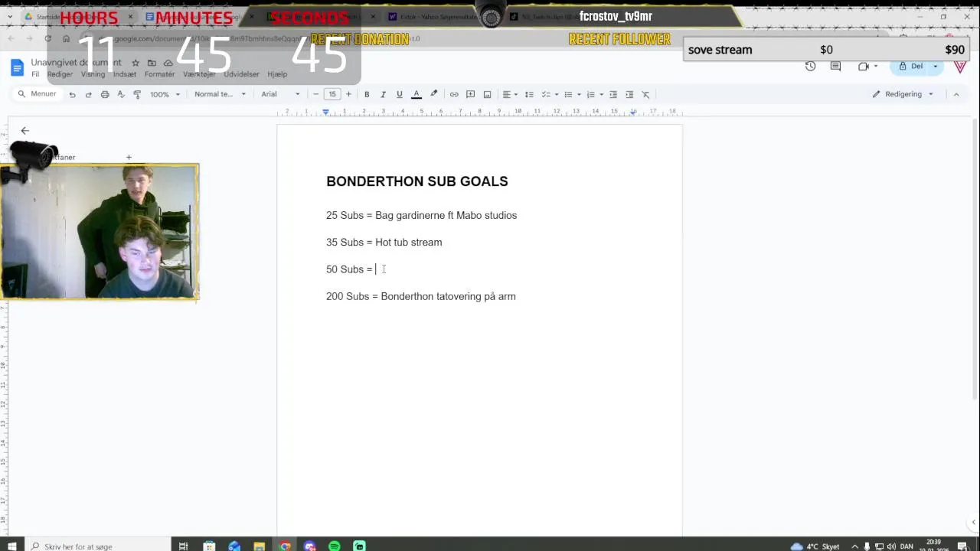Open the 100% zoom dropdown
This screenshot has width=980, height=551.
coord(165,94)
